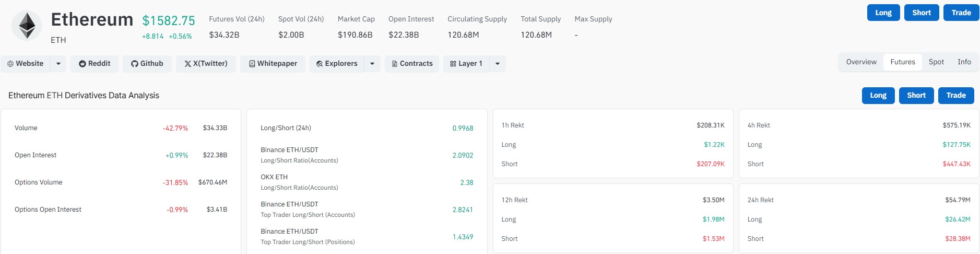Click the 24h Rekt Short value $28.38M
This screenshot has height=254, width=980.
[958, 239]
